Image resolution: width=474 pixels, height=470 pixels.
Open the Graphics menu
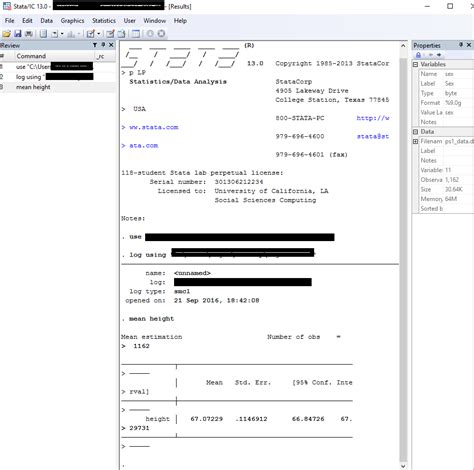click(x=72, y=21)
